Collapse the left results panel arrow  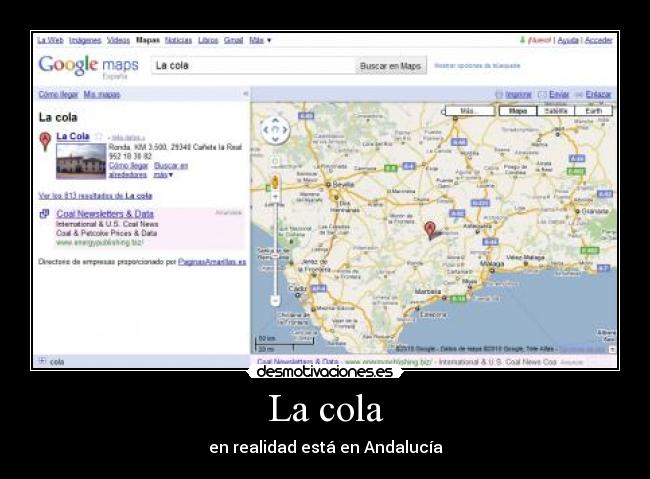click(245, 94)
